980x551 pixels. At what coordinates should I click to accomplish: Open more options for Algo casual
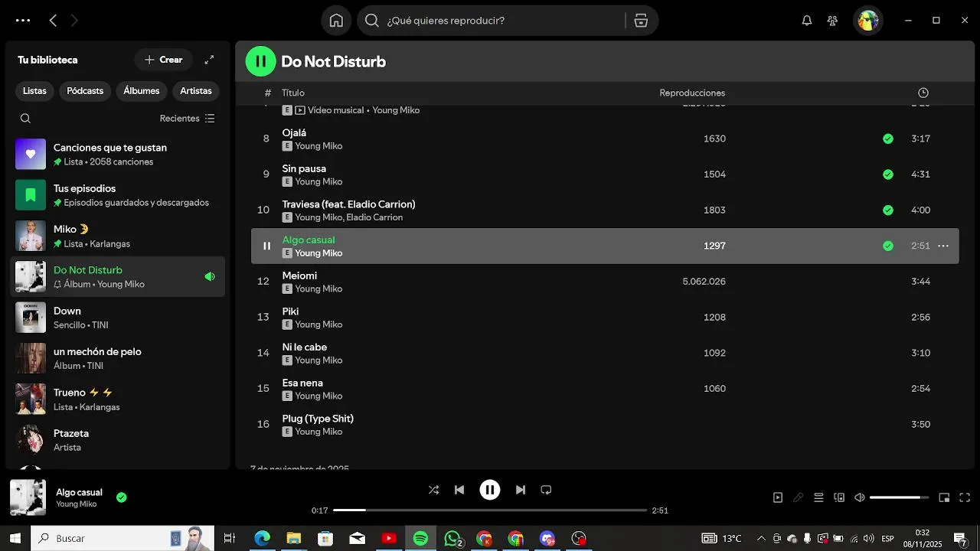tap(943, 246)
